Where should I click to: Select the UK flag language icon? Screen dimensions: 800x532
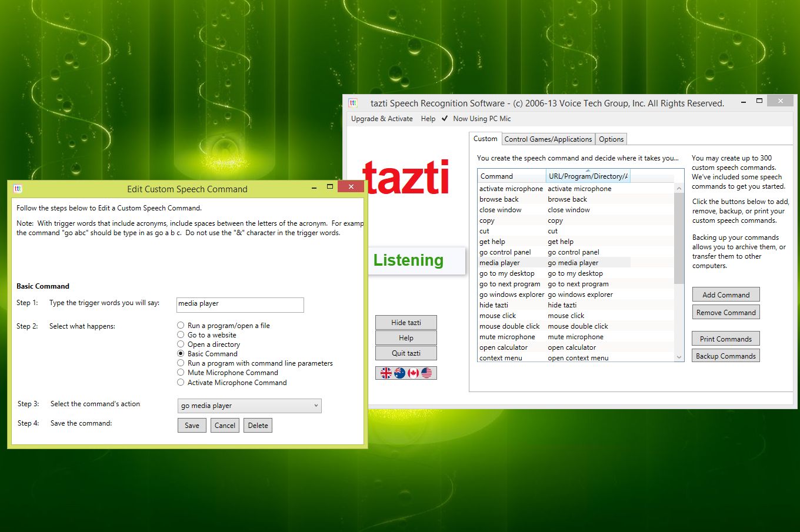coord(386,373)
